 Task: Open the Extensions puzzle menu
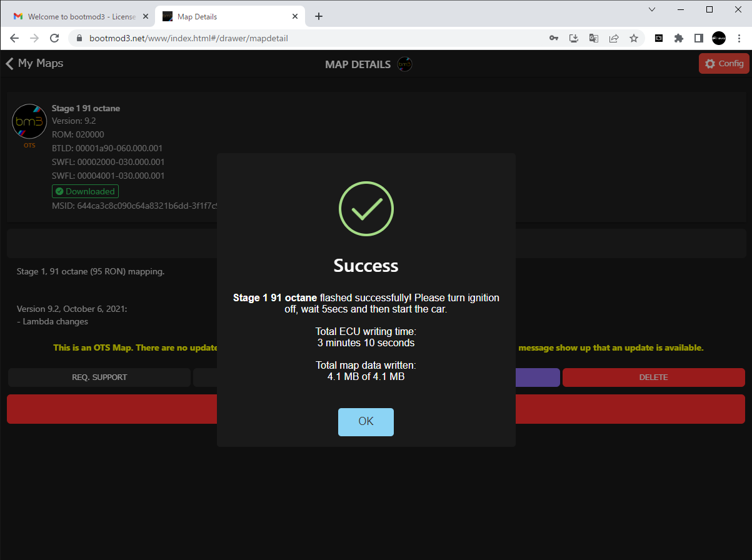pos(679,38)
